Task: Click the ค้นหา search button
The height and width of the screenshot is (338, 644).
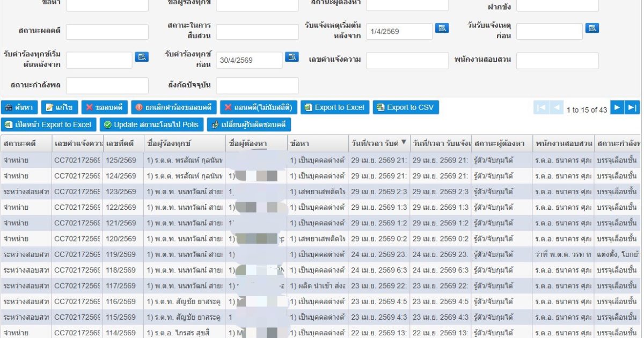Action: click(x=19, y=107)
